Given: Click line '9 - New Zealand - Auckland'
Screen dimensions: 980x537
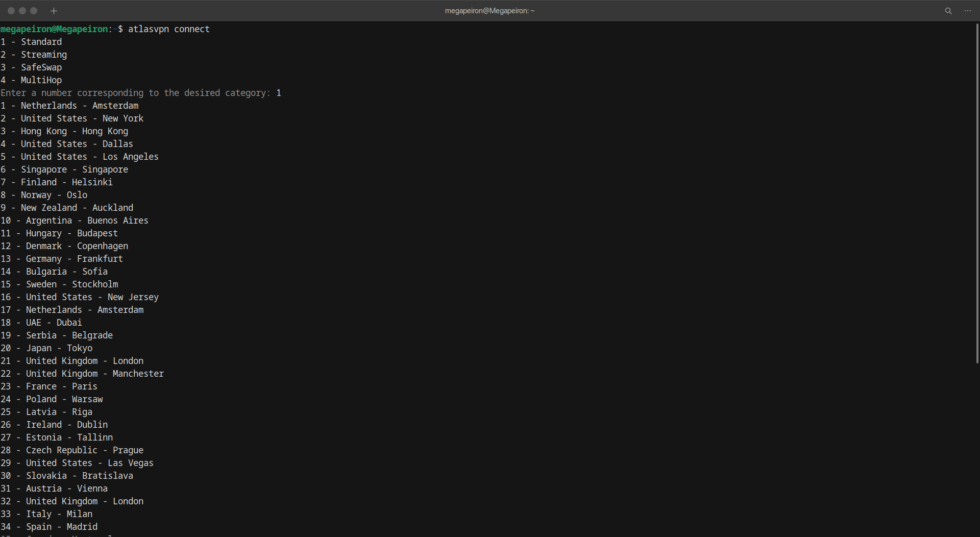Looking at the screenshot, I should (67, 208).
